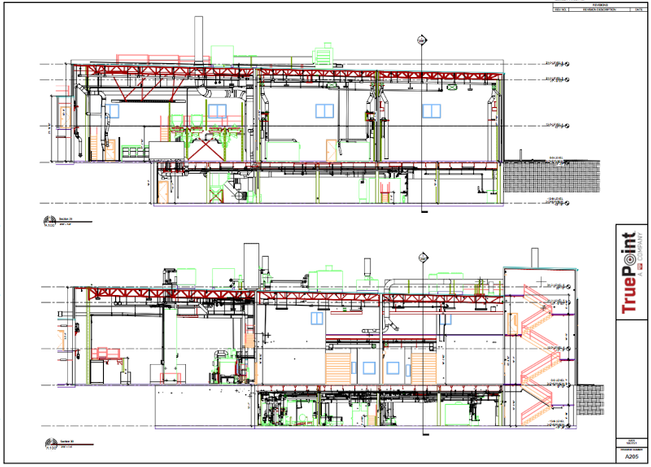Click the TruePoint logo in title block
Screen dimensions: 651x467
coord(631,272)
